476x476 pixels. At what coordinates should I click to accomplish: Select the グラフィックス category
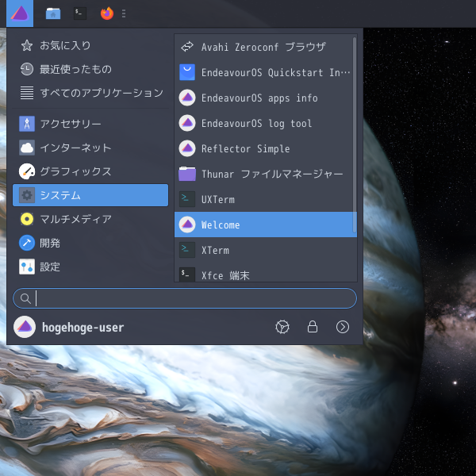point(90,171)
